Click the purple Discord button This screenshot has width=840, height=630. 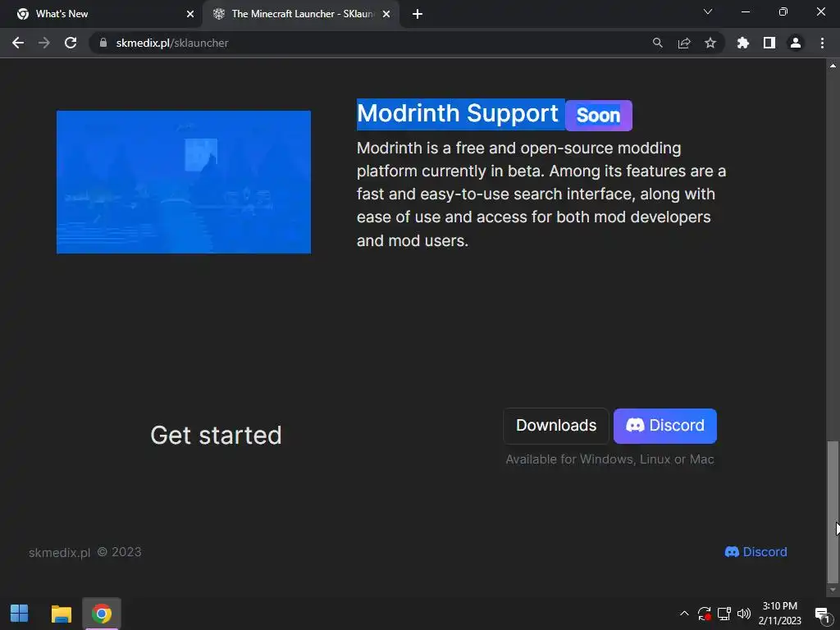click(x=664, y=426)
